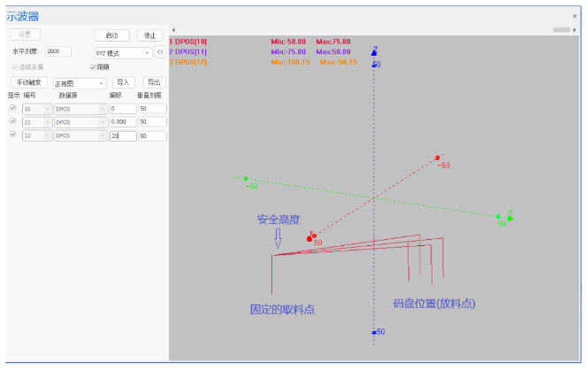
Task: Click the left scroll arrow above plot
Action: pos(173,30)
